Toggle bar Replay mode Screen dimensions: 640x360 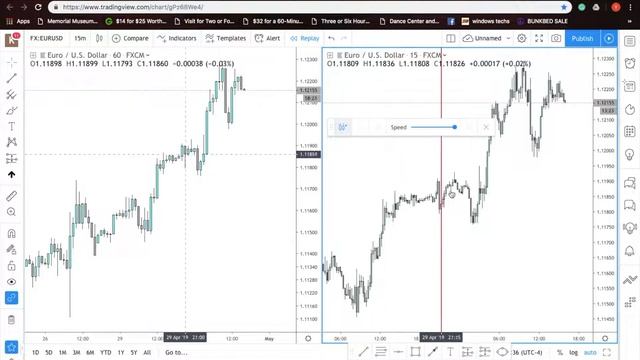pyautogui.click(x=304, y=38)
